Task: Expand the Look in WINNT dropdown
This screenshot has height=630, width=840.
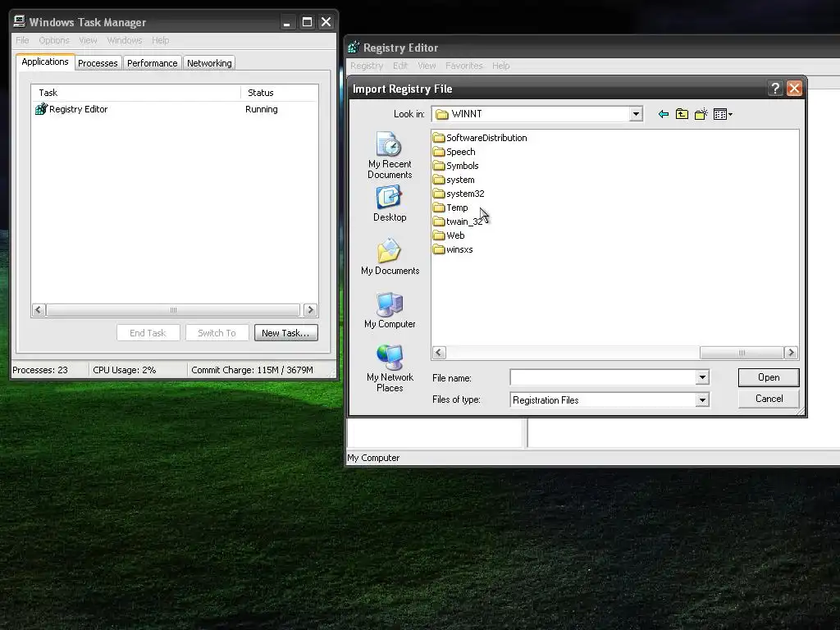Action: [x=636, y=114]
